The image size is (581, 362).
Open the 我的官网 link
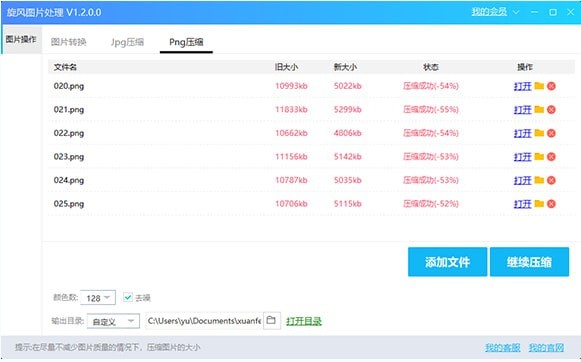[546, 348]
